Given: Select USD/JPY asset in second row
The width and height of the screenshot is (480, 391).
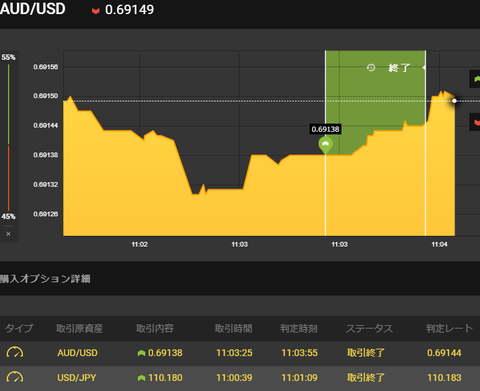Looking at the screenshot, I should point(77,378).
